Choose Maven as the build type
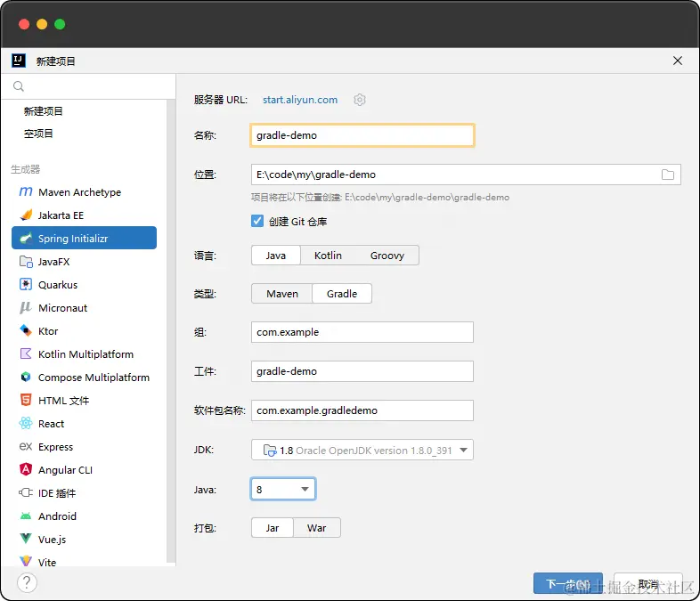 tap(282, 294)
